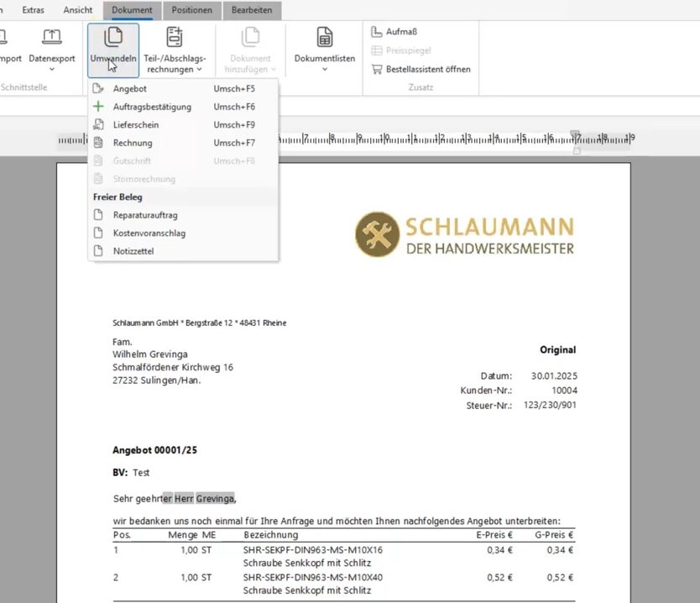The height and width of the screenshot is (603, 700).
Task: Expand the Teil-/Abschlagsrechnungen chevron
Action: pos(199,69)
